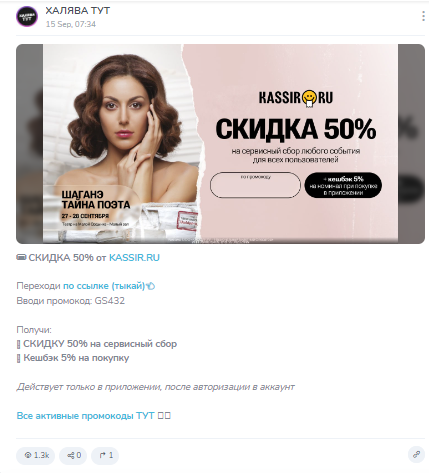Follow the 'по ссылке (тыкай)' link
The image size is (429, 473).
(104, 286)
